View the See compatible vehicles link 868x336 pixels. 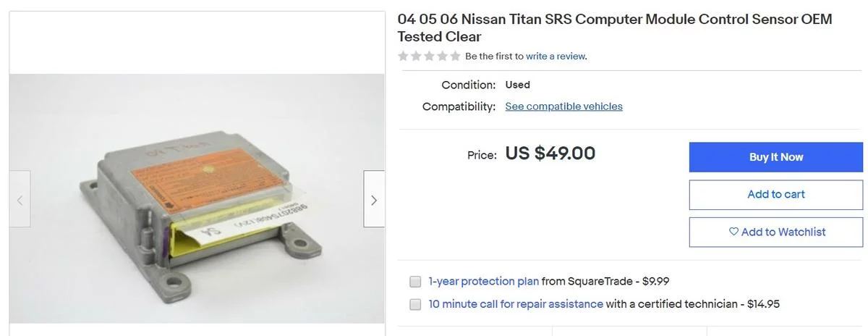pos(563,106)
